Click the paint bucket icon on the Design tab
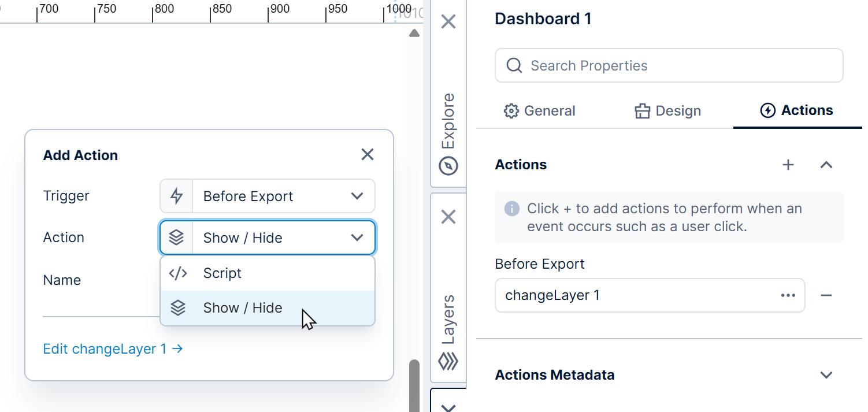This screenshot has height=412, width=868. [643, 110]
